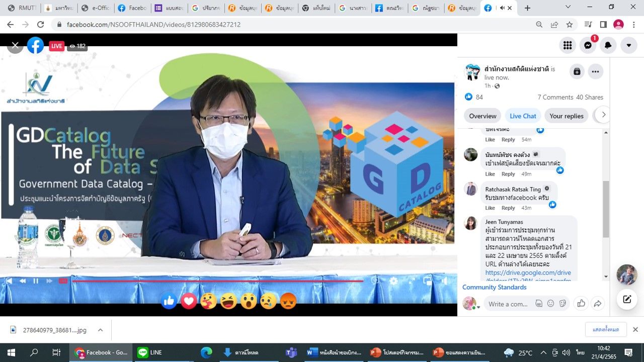
Task: Switch to the Your replies tab
Action: [x=567, y=116]
